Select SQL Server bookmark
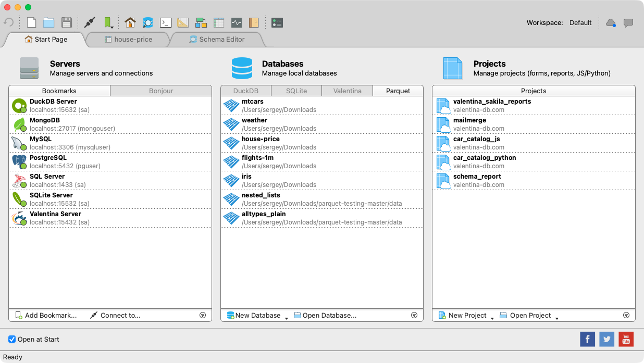This screenshot has height=363, width=644. pyautogui.click(x=110, y=181)
